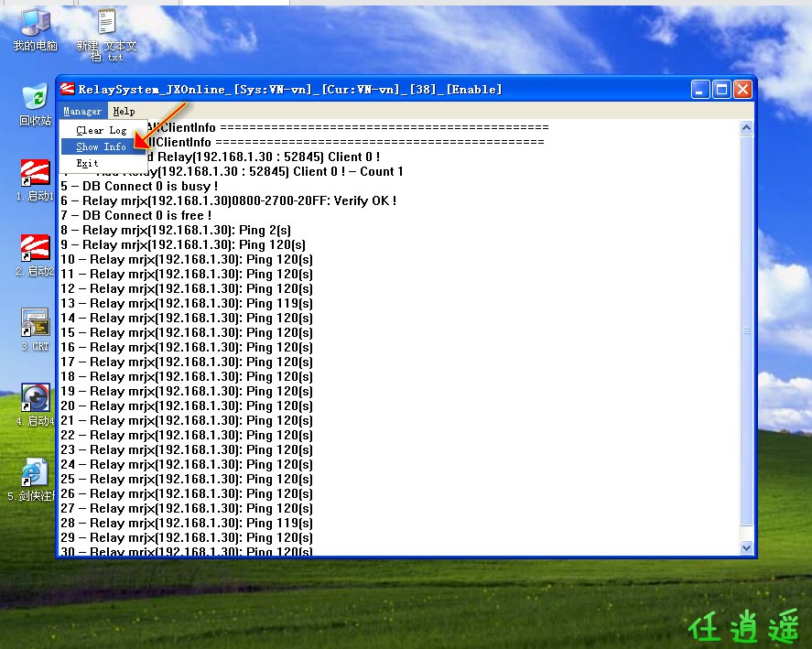This screenshot has height=649, width=812.
Task: Select Show Info menu entry
Action: [x=102, y=146]
